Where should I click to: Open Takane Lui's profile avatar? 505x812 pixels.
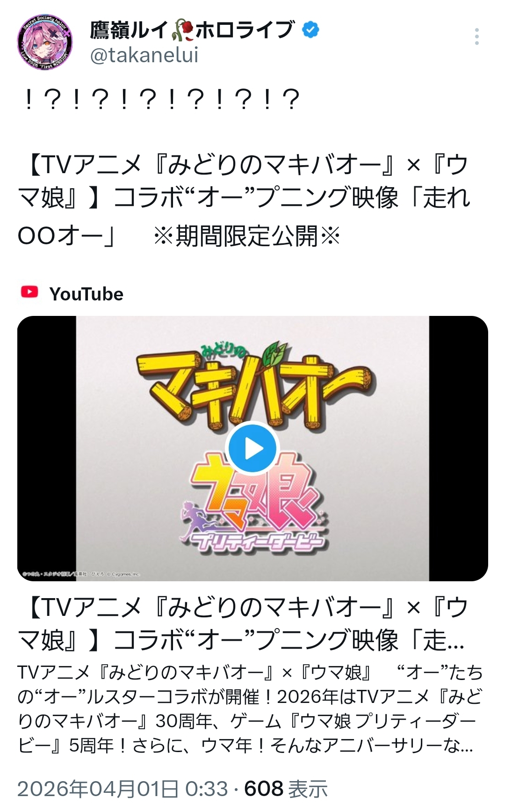coord(45,43)
